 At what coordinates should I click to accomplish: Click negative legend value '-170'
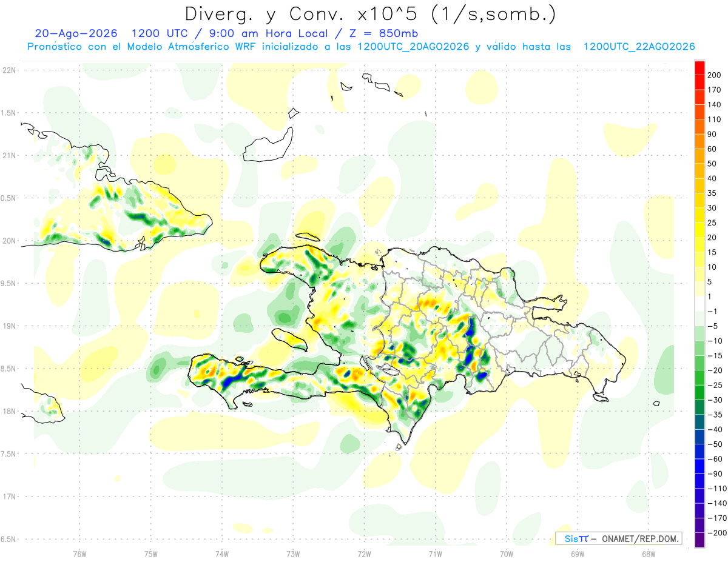coord(716,518)
